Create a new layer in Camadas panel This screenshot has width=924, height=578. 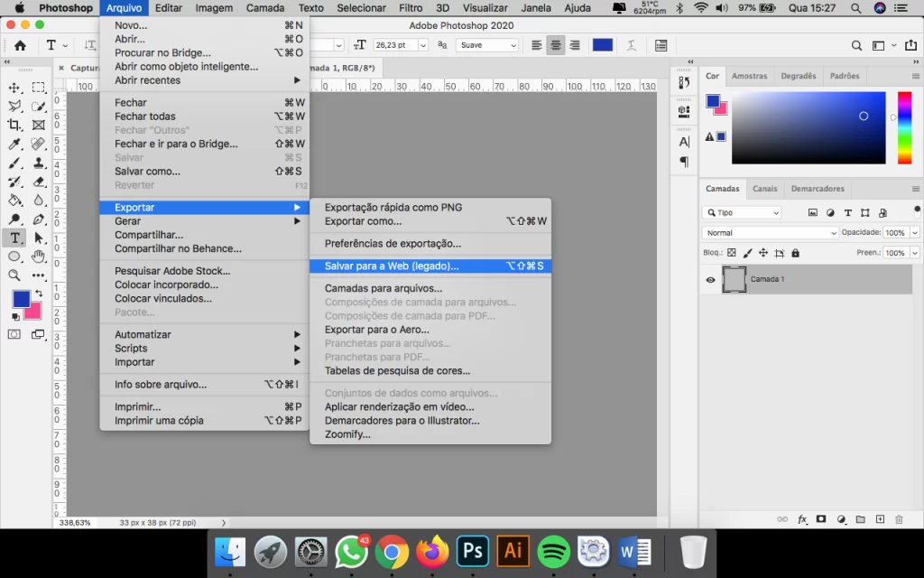tap(880, 519)
